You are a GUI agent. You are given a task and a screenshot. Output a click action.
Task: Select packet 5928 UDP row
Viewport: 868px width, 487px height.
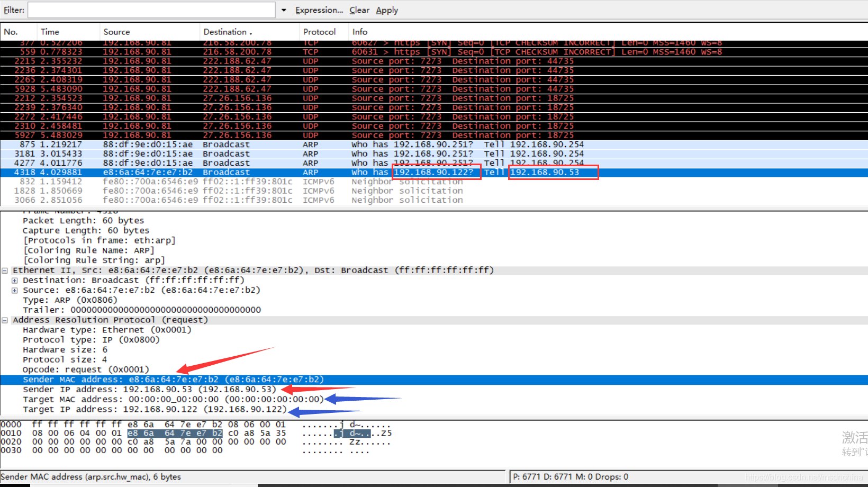pos(434,89)
